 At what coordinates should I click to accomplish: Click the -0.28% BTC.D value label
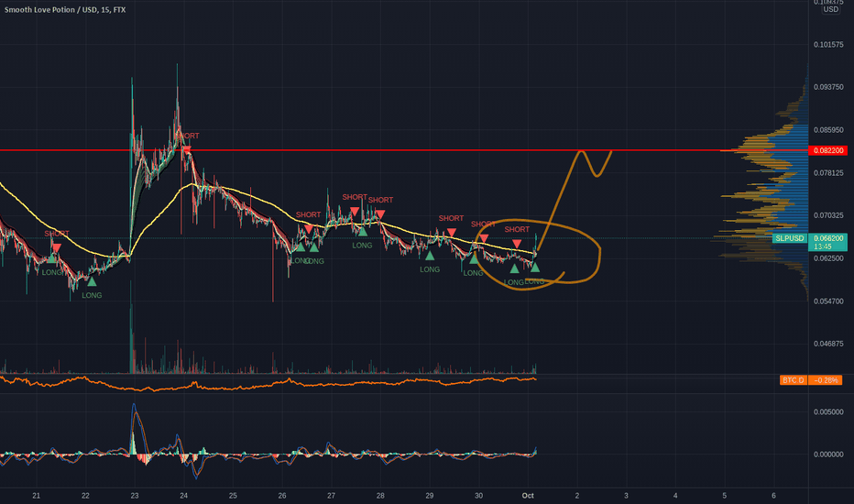coord(825,380)
